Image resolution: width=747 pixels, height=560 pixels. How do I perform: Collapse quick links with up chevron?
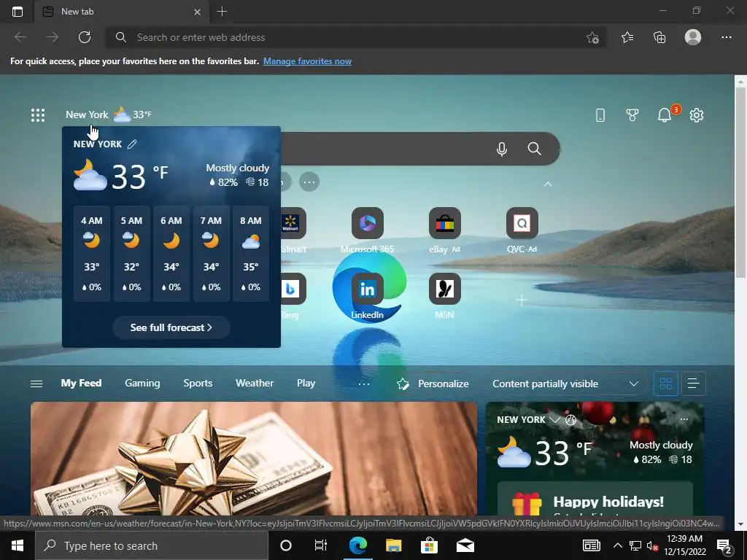[x=548, y=184]
